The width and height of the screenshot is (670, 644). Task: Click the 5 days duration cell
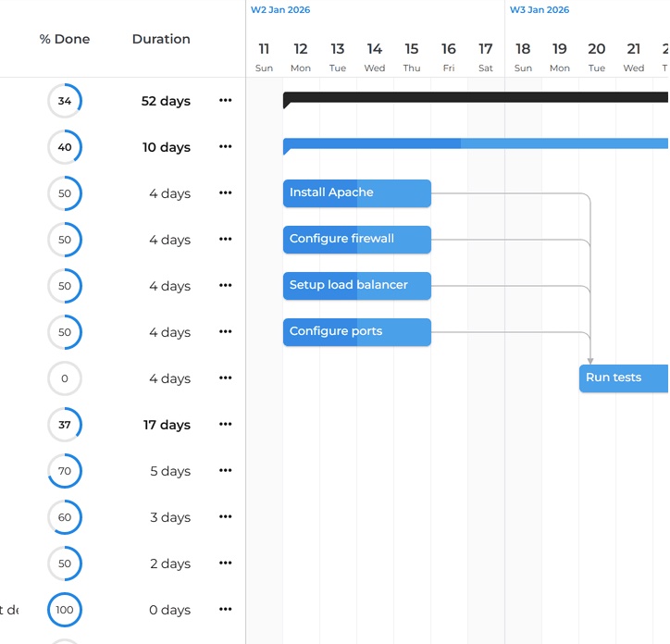[170, 471]
